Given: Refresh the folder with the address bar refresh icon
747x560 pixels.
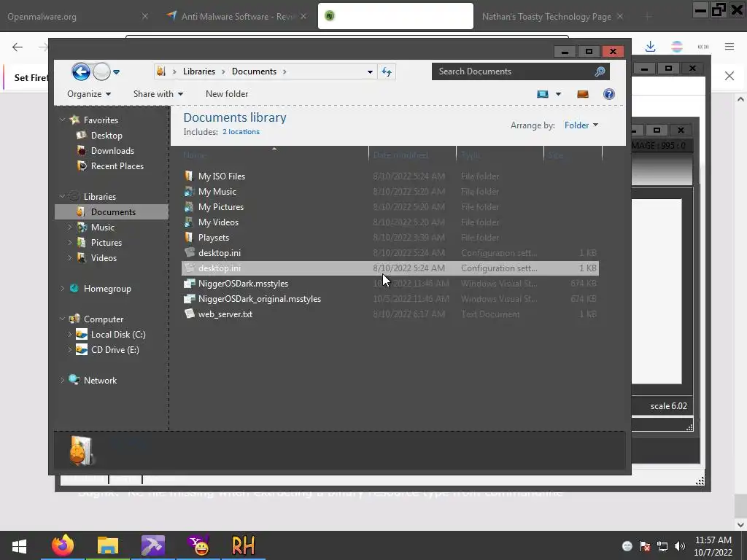Looking at the screenshot, I should (387, 72).
